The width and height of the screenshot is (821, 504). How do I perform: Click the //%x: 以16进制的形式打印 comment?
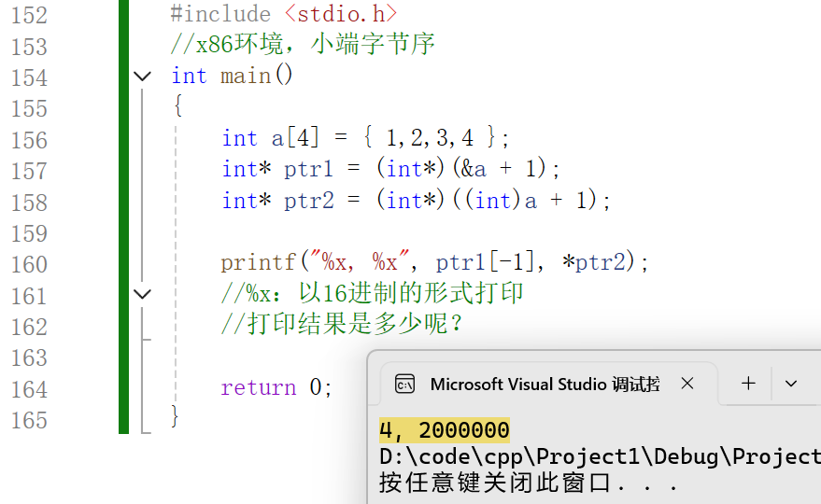tap(372, 293)
